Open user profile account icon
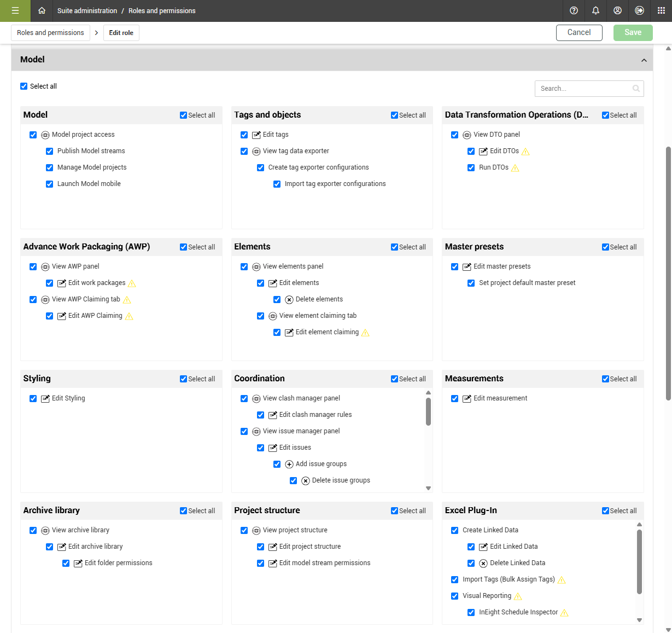 coord(617,10)
